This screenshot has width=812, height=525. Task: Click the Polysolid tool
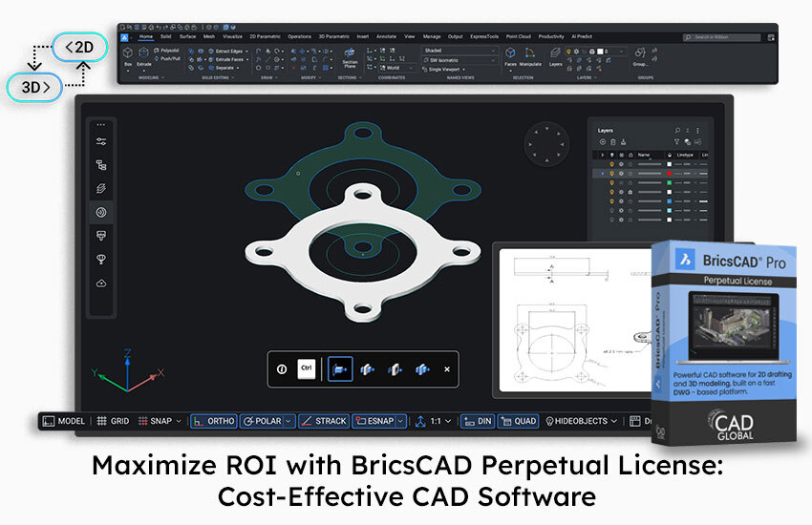tap(166, 51)
